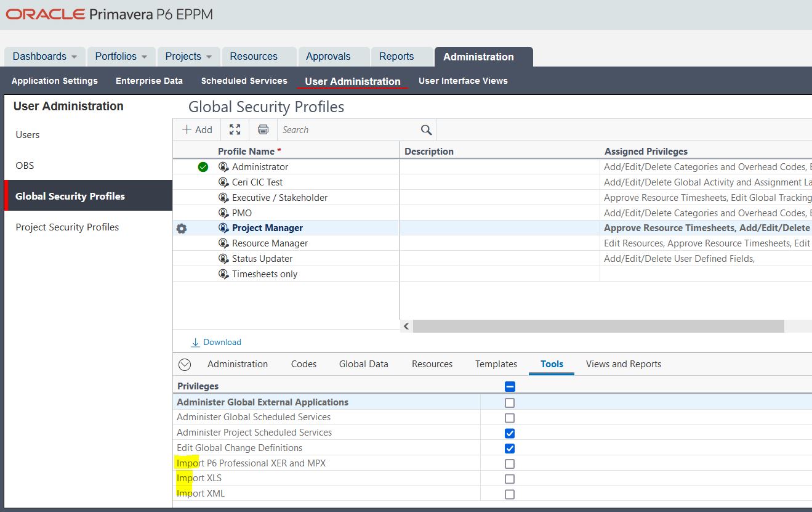Click the globe icon beside Ceri CIC Test

(223, 182)
